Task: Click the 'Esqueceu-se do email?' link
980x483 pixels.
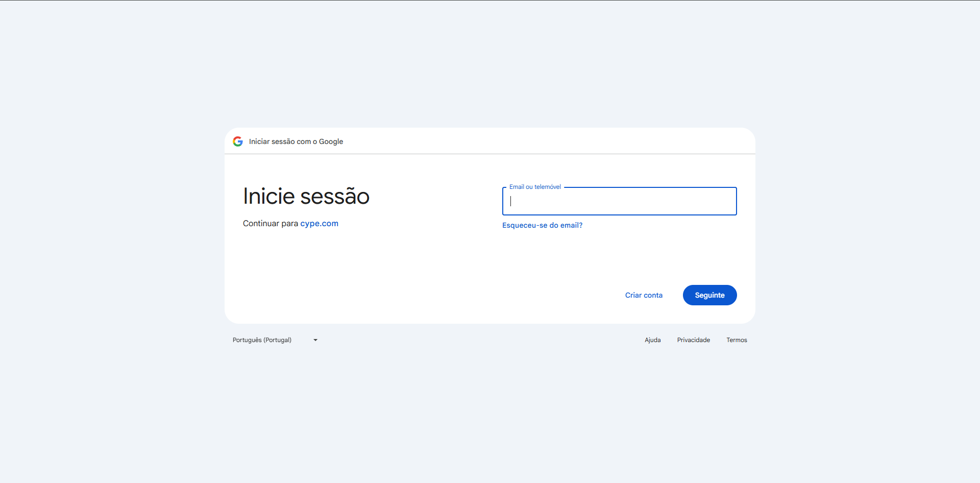Action: coord(542,225)
